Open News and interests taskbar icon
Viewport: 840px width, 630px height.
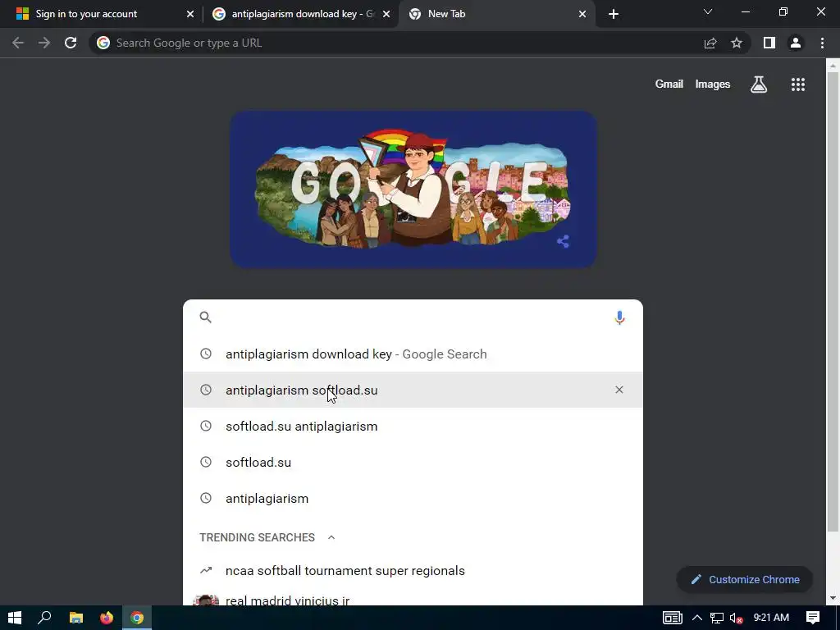(x=673, y=618)
